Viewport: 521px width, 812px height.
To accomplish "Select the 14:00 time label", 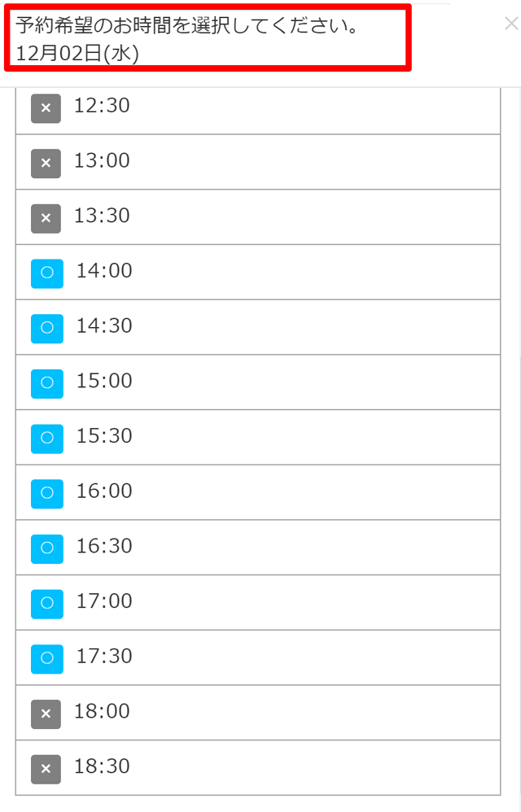I will [x=104, y=271].
